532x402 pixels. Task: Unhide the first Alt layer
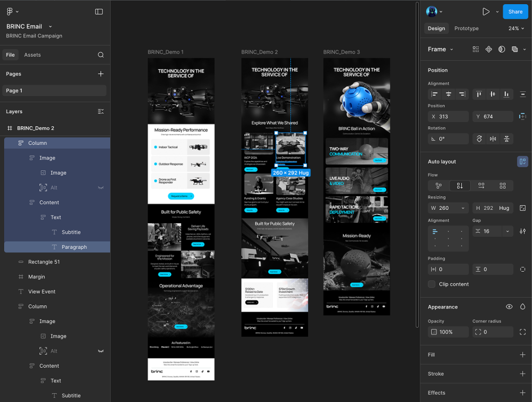[101, 187]
